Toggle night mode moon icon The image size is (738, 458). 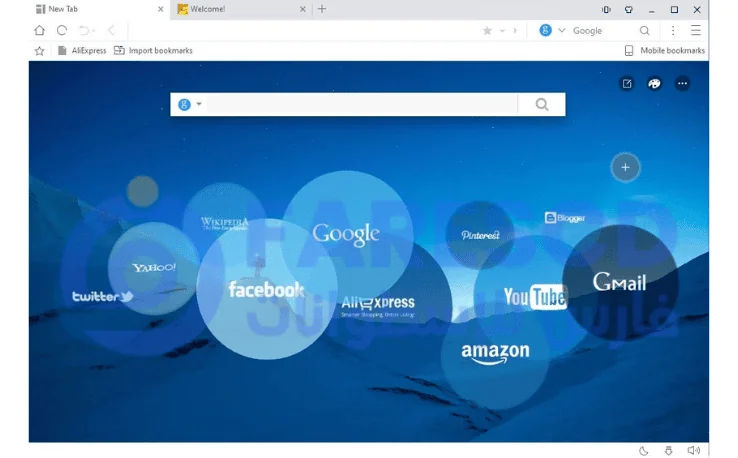[644, 451]
